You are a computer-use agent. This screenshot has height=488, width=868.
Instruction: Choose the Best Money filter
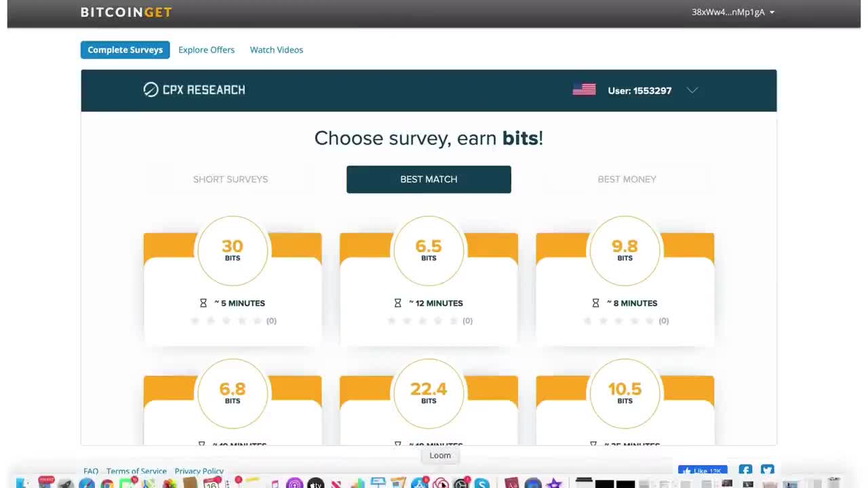tap(627, 179)
